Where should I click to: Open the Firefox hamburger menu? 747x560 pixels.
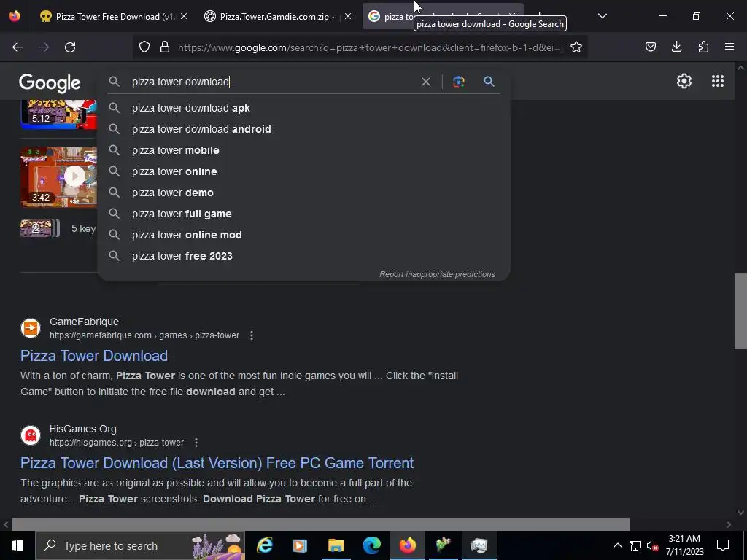(729, 47)
